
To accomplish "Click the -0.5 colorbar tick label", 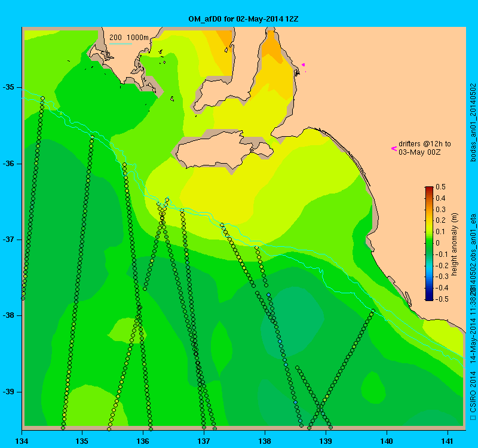I will click(x=441, y=299).
